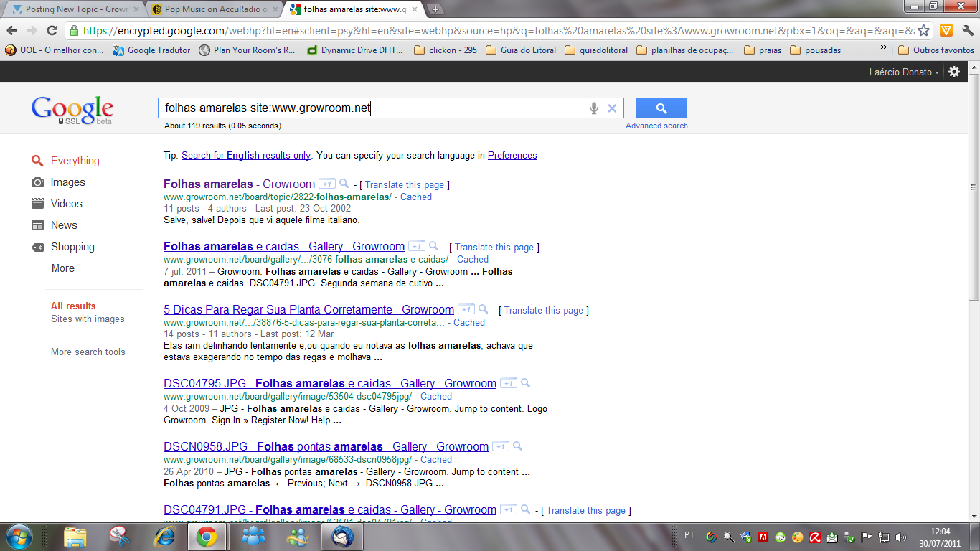Open the Preferences link
The image size is (980, 551).
point(512,155)
